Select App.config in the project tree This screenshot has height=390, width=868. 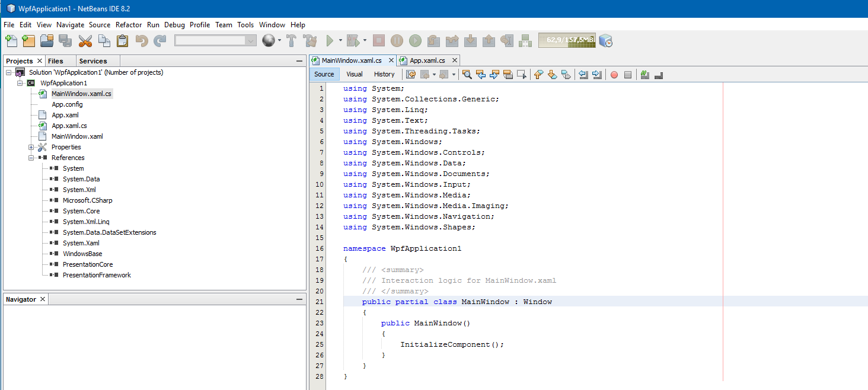67,104
